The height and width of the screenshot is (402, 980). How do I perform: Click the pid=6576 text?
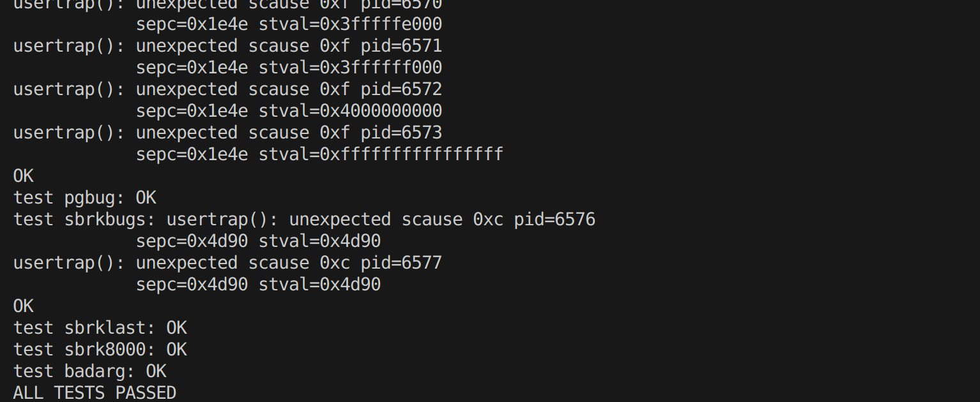click(x=555, y=220)
